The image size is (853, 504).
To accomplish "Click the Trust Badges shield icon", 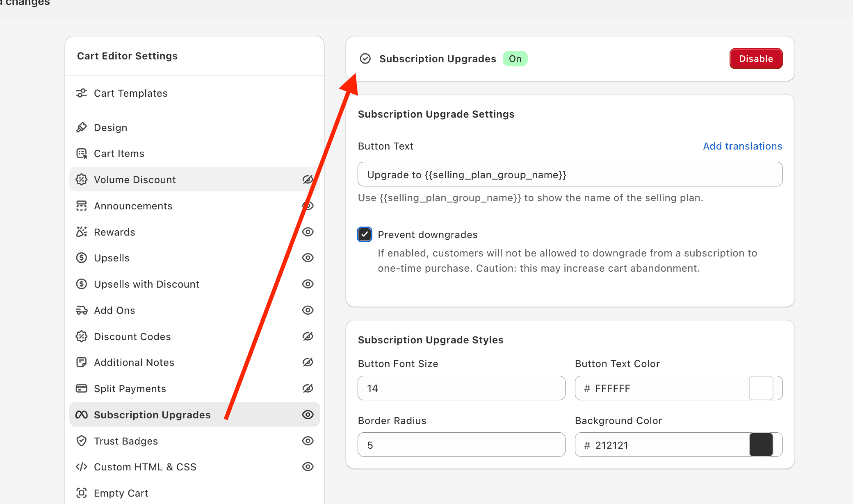I will coord(82,441).
